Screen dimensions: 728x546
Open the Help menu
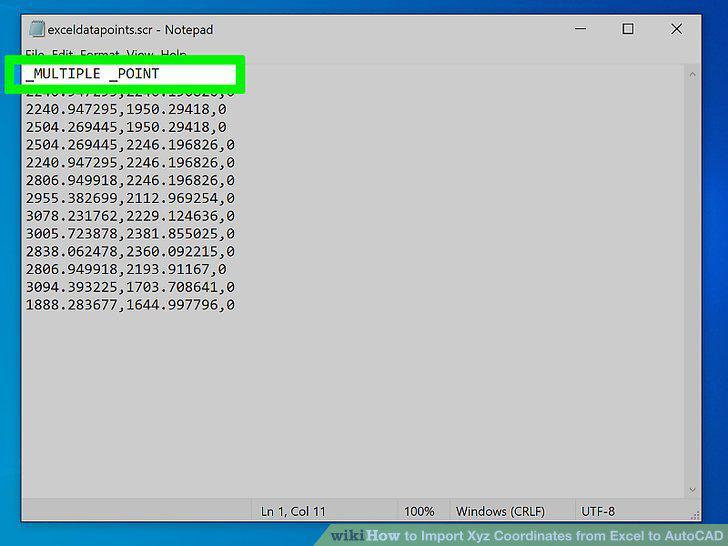[173, 54]
